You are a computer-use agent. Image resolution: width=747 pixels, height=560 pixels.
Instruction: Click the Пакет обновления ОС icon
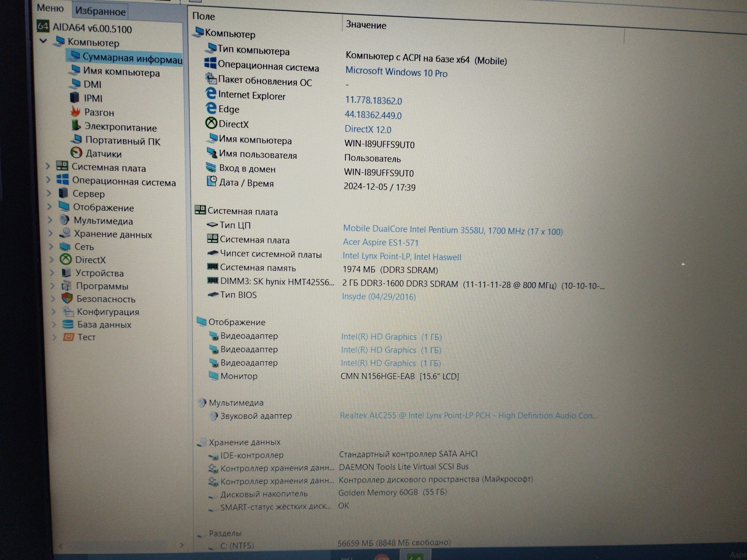tap(211, 78)
